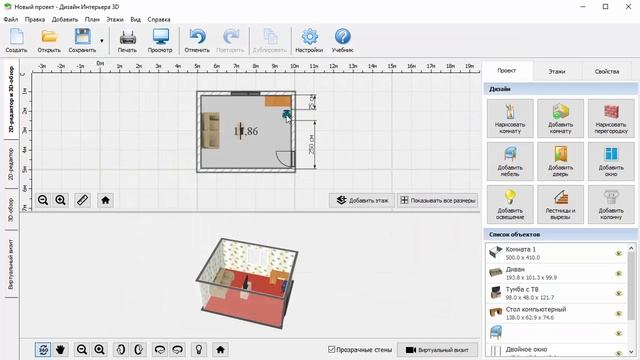Screen dimensions: 640x360
Task: Click Добавить комнату design tile
Action: pyautogui.click(x=560, y=118)
